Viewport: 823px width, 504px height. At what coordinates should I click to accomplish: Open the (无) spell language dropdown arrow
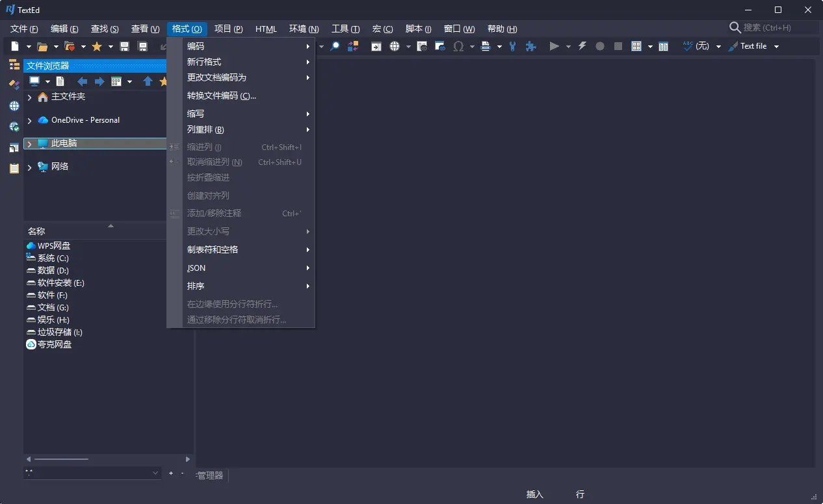coord(718,46)
